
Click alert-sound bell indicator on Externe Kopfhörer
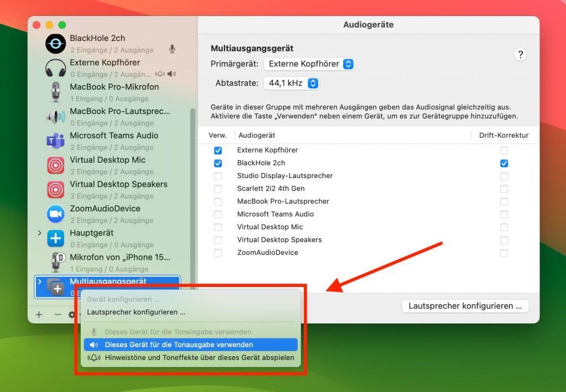tap(160, 74)
